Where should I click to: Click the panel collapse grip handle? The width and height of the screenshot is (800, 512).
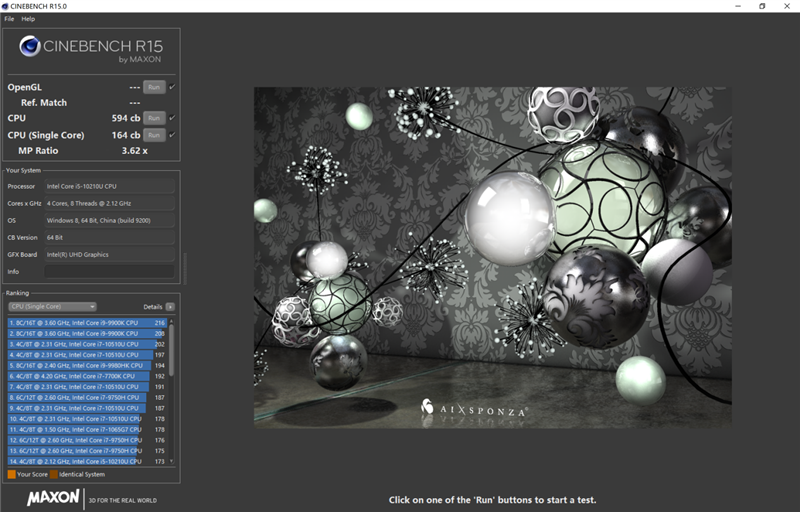(x=185, y=268)
